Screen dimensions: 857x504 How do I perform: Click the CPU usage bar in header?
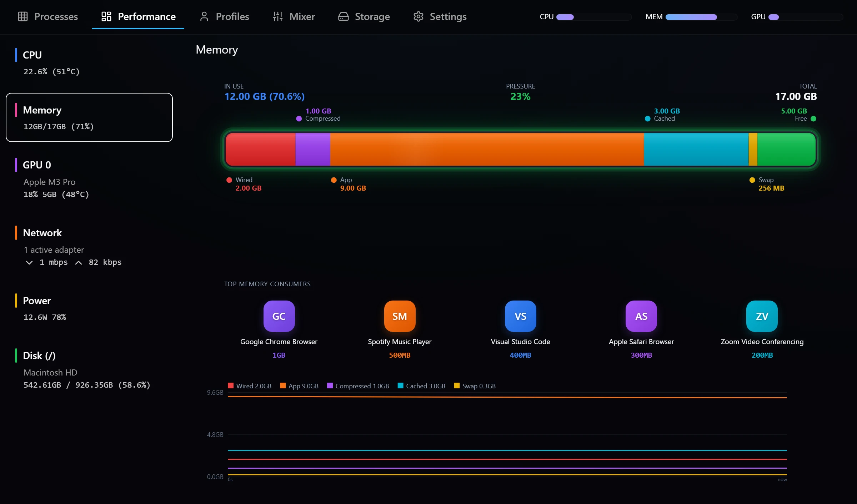(x=594, y=17)
